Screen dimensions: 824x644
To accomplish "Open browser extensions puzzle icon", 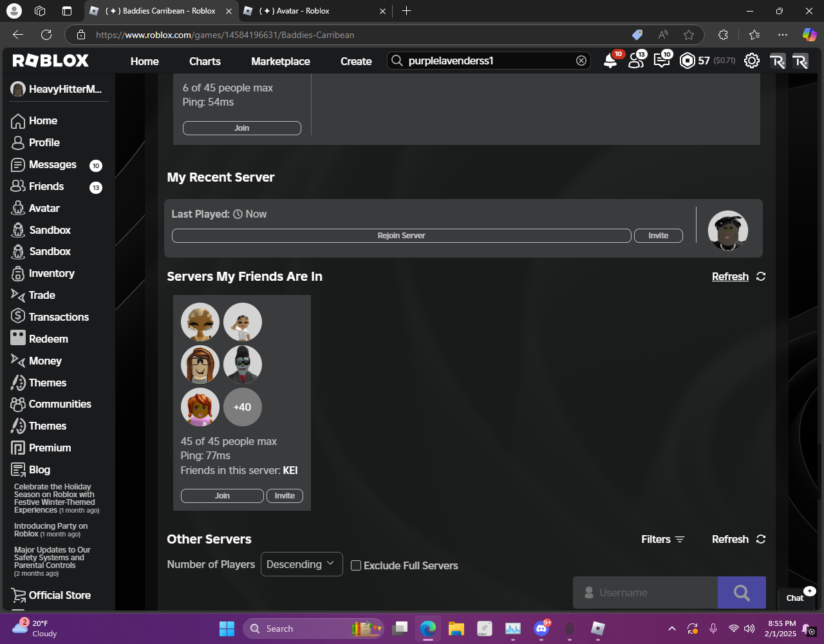I will point(723,35).
